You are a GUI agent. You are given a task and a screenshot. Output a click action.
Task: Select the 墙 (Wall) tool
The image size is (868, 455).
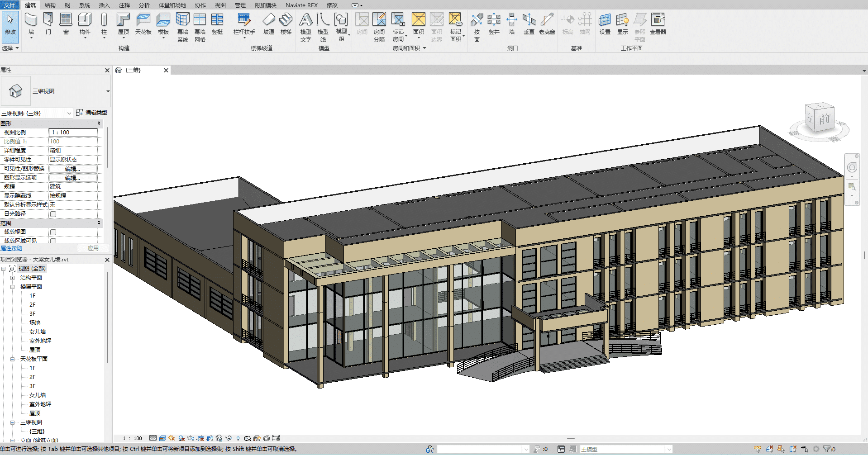[x=31, y=21]
